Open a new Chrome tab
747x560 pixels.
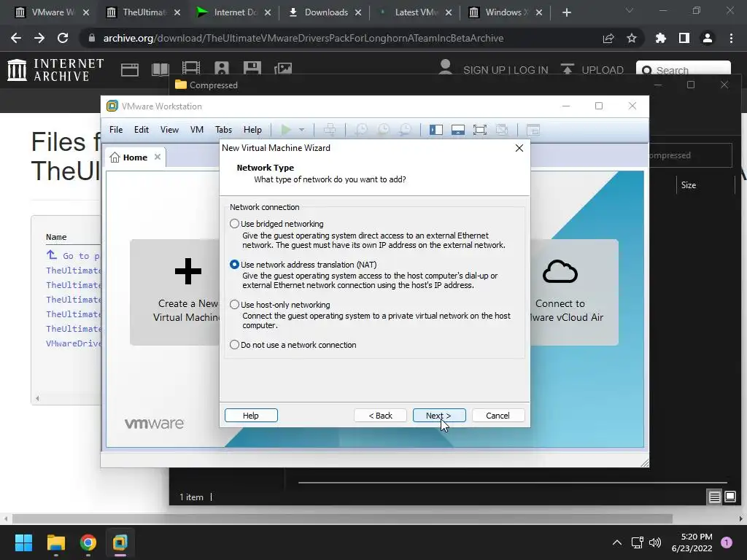coord(566,12)
